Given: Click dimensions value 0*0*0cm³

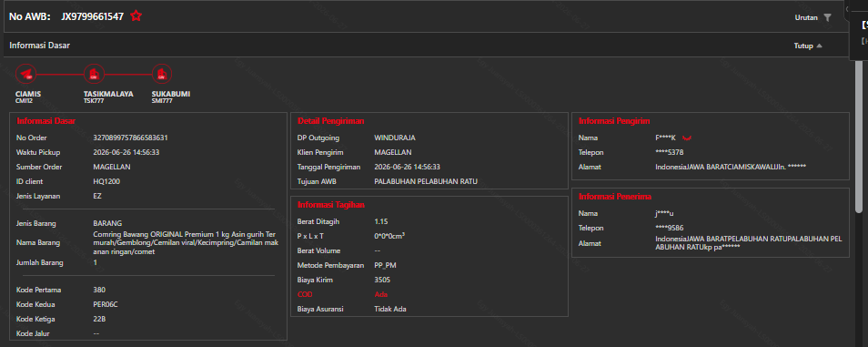Looking at the screenshot, I should (389, 236).
